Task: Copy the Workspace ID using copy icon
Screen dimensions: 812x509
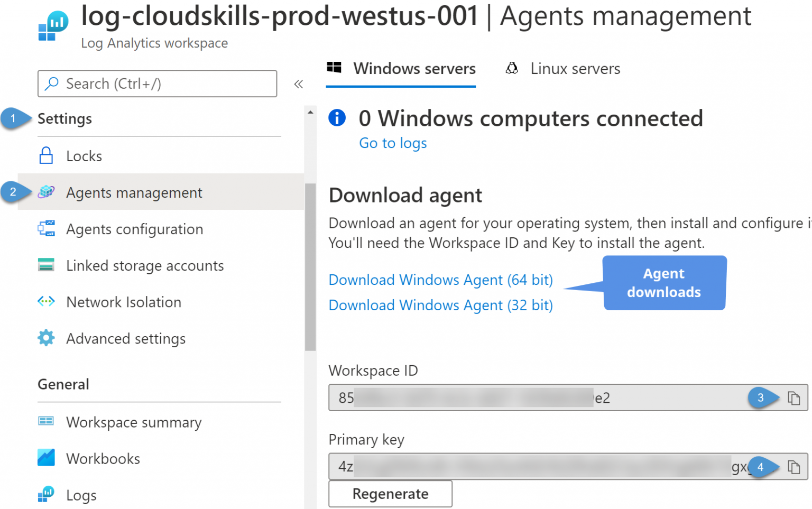Action: 794,398
